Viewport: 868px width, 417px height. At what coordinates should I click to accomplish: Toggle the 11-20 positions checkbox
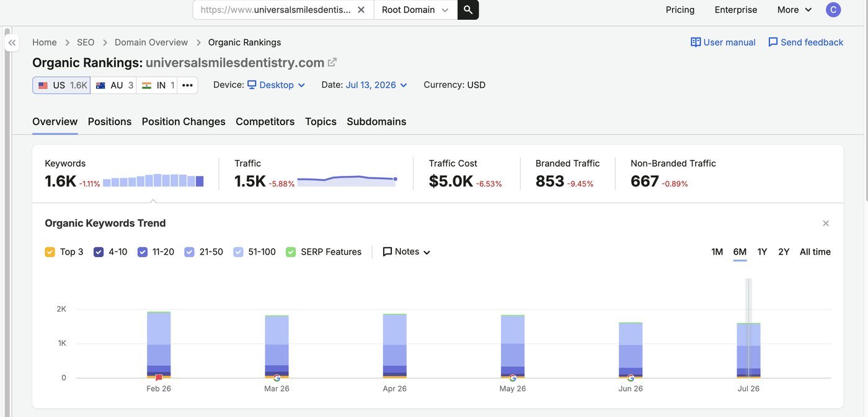pyautogui.click(x=143, y=252)
